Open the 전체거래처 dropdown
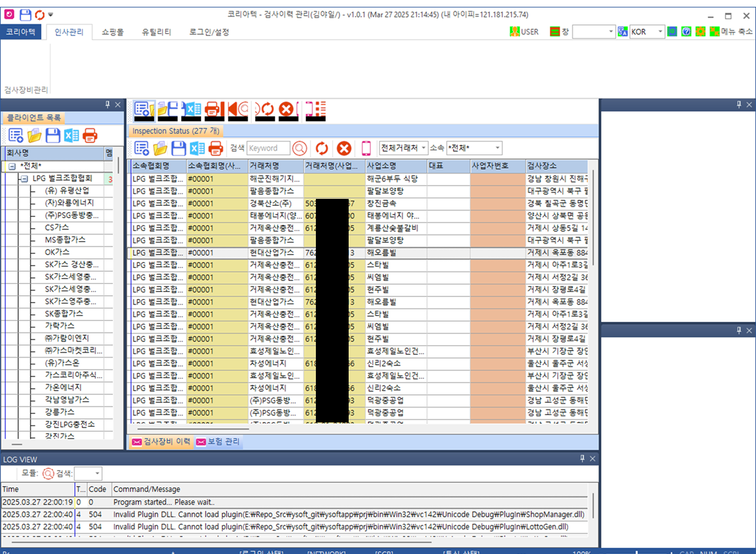This screenshot has width=756, height=554. (424, 148)
